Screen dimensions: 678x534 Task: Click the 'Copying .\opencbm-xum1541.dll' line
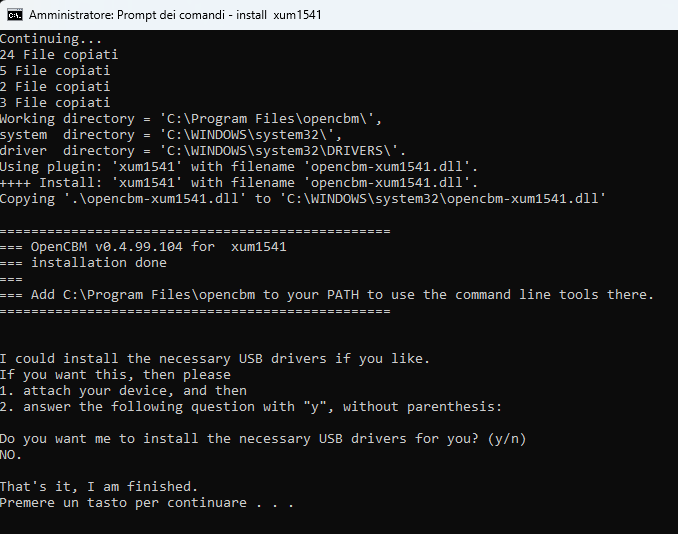pyautogui.click(x=303, y=199)
